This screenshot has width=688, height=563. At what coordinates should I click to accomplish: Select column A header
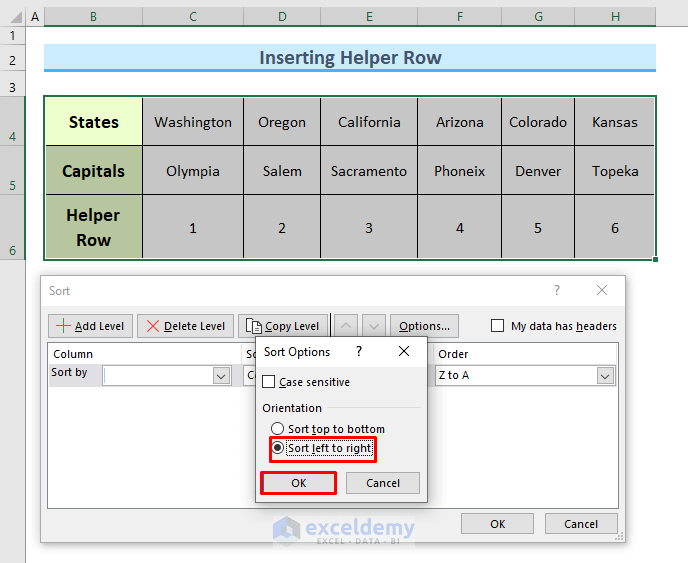[35, 17]
